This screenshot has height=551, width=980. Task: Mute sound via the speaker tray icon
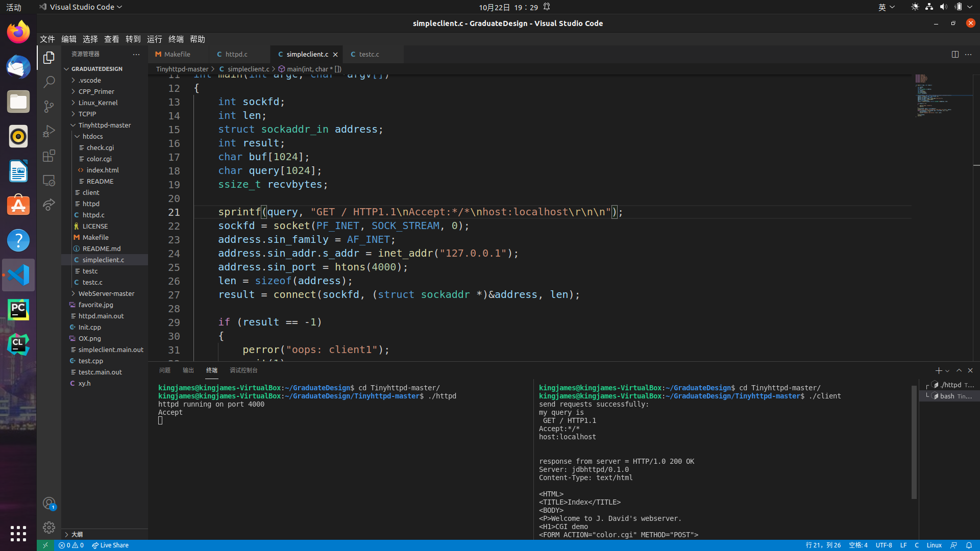(942, 7)
